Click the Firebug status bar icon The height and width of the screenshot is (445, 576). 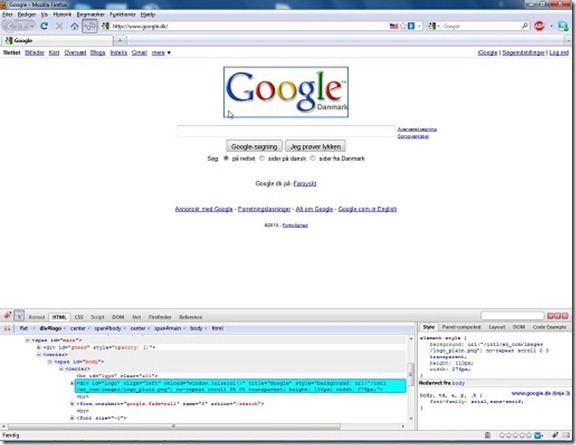[x=555, y=435]
